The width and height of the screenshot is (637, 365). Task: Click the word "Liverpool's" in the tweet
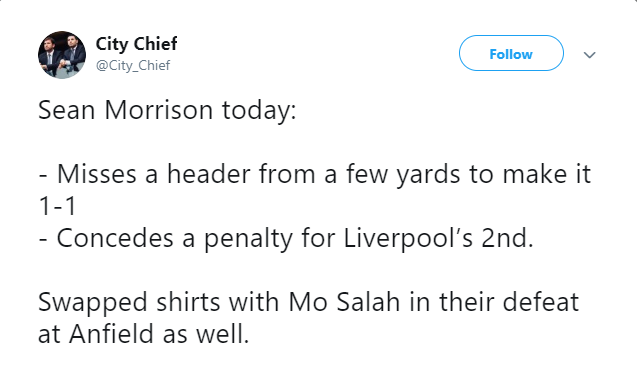pyautogui.click(x=408, y=238)
